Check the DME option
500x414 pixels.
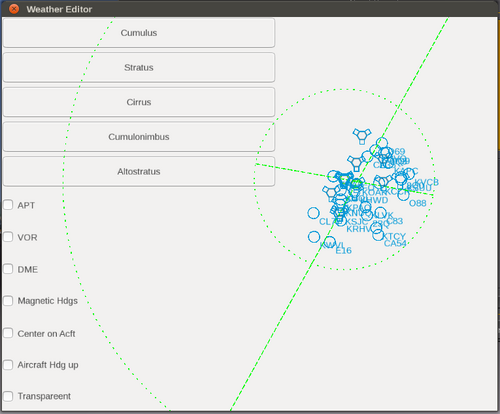pos(8,269)
